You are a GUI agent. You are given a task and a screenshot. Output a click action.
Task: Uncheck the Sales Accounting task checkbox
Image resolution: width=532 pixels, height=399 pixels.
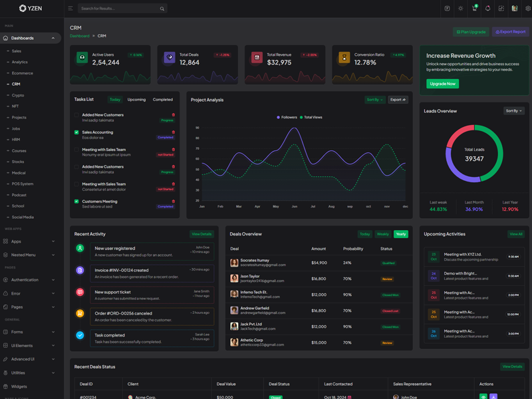pos(76,132)
